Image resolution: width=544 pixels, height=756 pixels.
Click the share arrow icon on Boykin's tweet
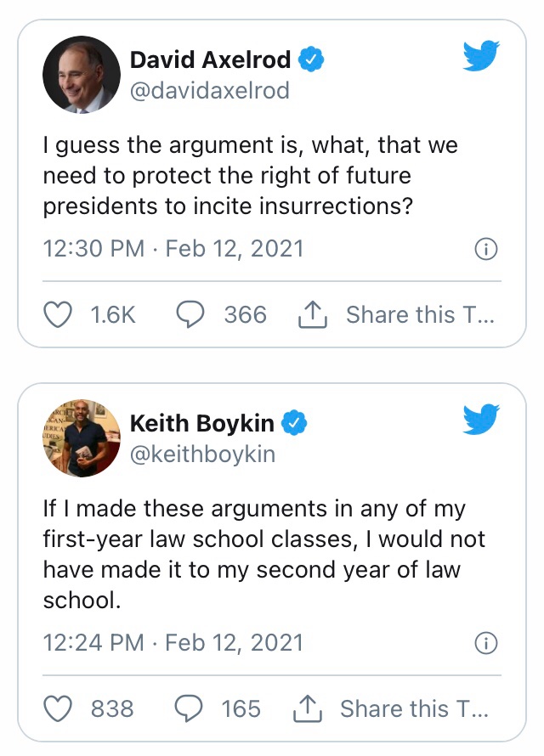306,708
